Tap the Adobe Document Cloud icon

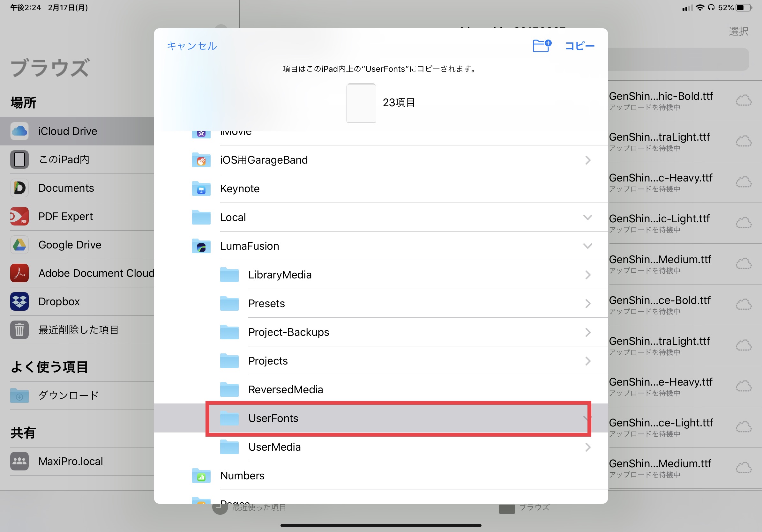coord(19,273)
